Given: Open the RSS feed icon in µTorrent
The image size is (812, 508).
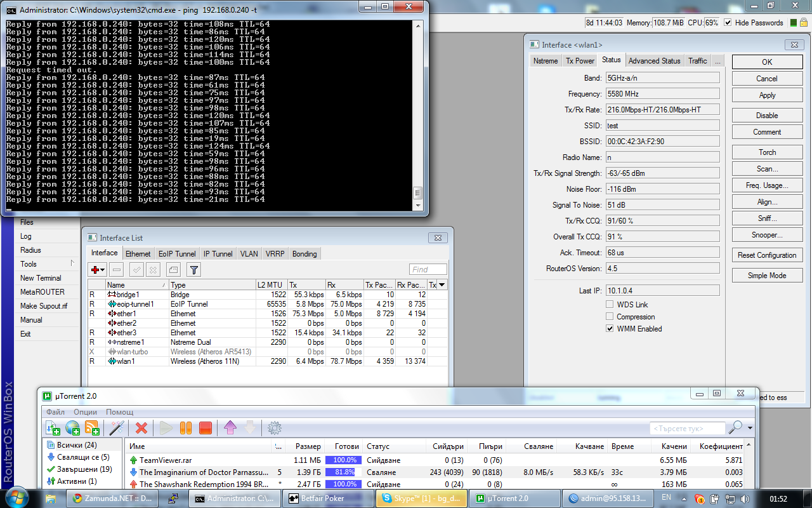Looking at the screenshot, I should tap(92, 428).
